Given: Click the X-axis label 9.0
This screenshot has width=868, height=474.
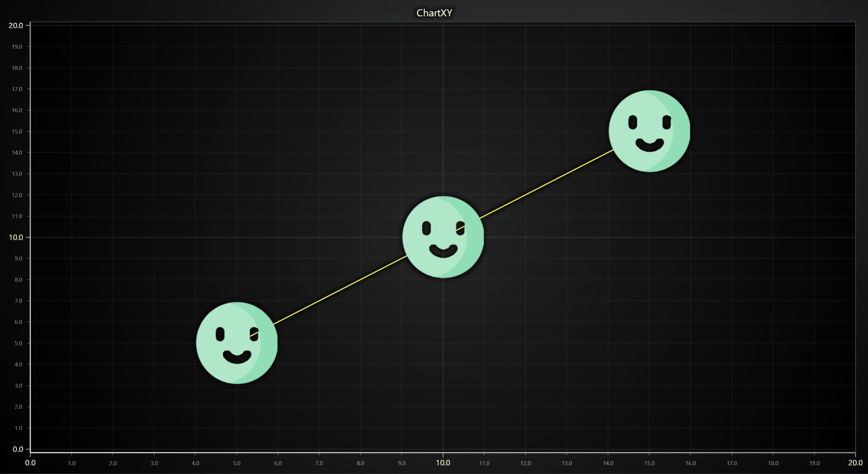Looking at the screenshot, I should [x=402, y=463].
